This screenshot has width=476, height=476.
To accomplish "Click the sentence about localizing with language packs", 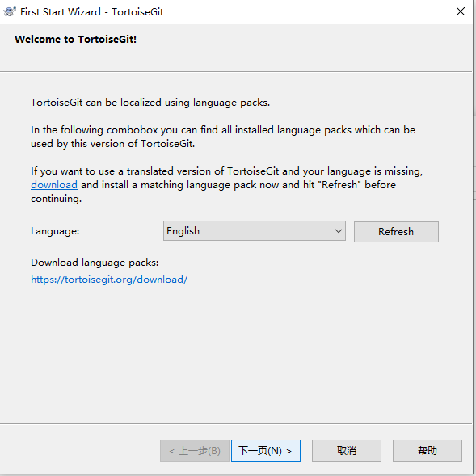I will [150, 103].
